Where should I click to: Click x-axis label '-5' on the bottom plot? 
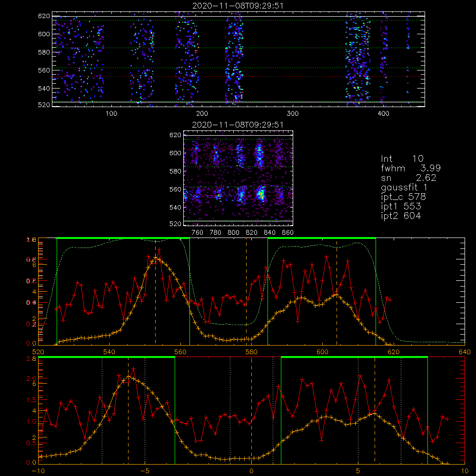tap(145, 471)
